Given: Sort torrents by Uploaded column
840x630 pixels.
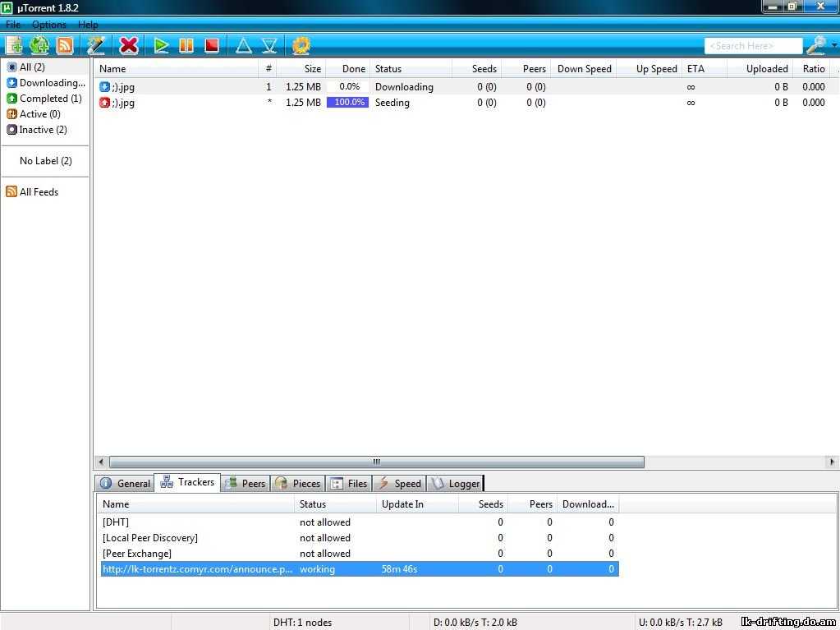Looking at the screenshot, I should (x=760, y=68).
